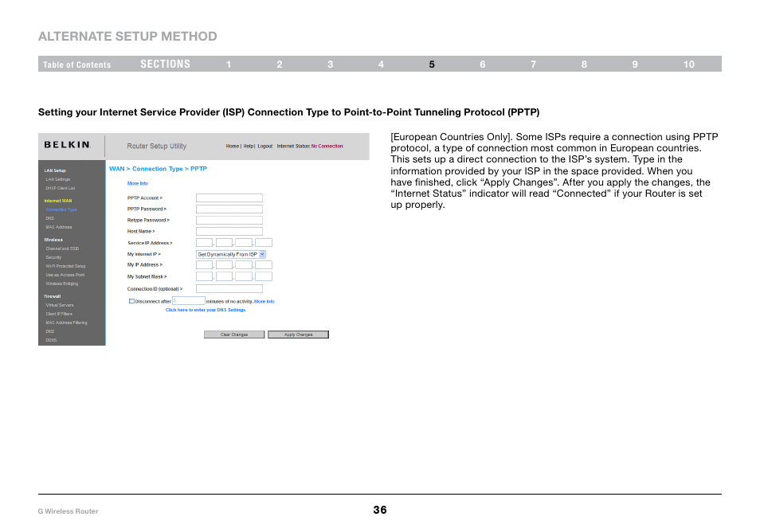This screenshot has height=532, width=760.
Task: Click last octet of Service IP Address
Action: point(264,243)
